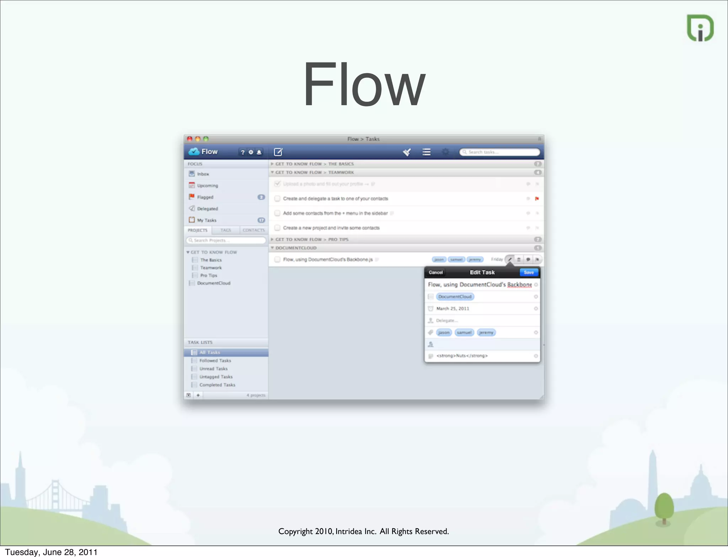728x560 pixels.
Task: Check the 'Flow, using DocumentCloud's Backbone.js' checkbox
Action: [277, 259]
